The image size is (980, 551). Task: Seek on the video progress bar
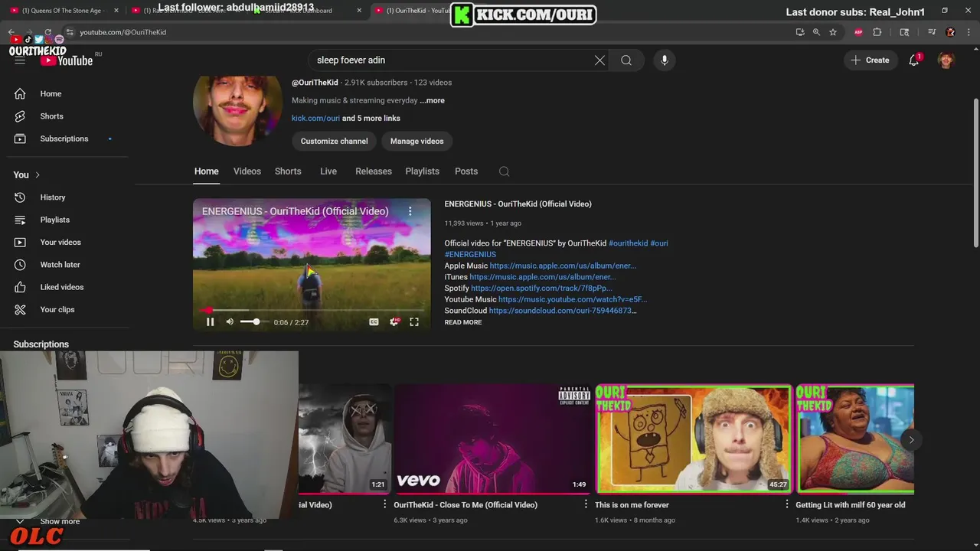[x=312, y=311]
